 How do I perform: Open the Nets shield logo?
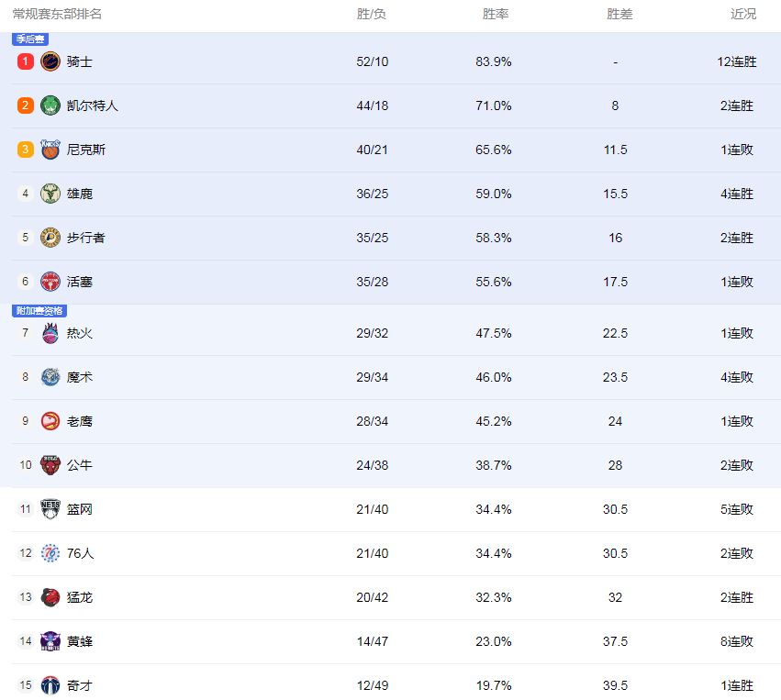pos(50,509)
